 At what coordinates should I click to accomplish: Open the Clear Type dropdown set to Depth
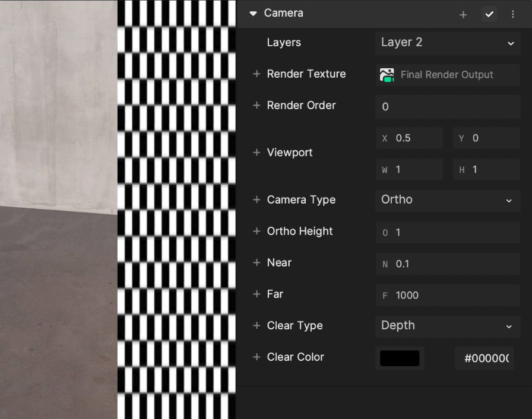click(x=448, y=326)
